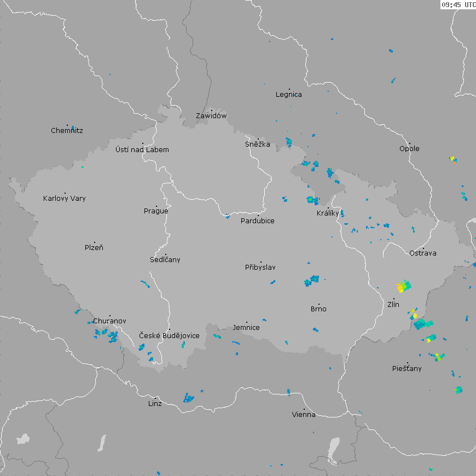
Task: Select the Prague city label
Action: pos(156,211)
